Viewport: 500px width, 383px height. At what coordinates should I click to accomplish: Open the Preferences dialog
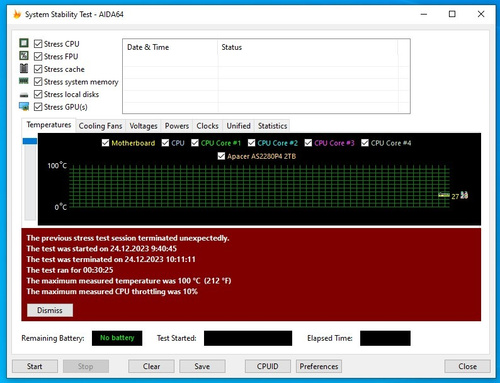[x=319, y=366]
